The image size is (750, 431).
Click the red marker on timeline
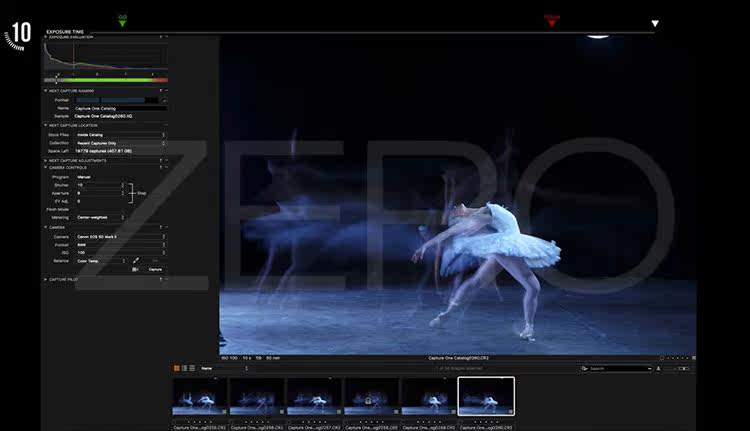tap(551, 20)
